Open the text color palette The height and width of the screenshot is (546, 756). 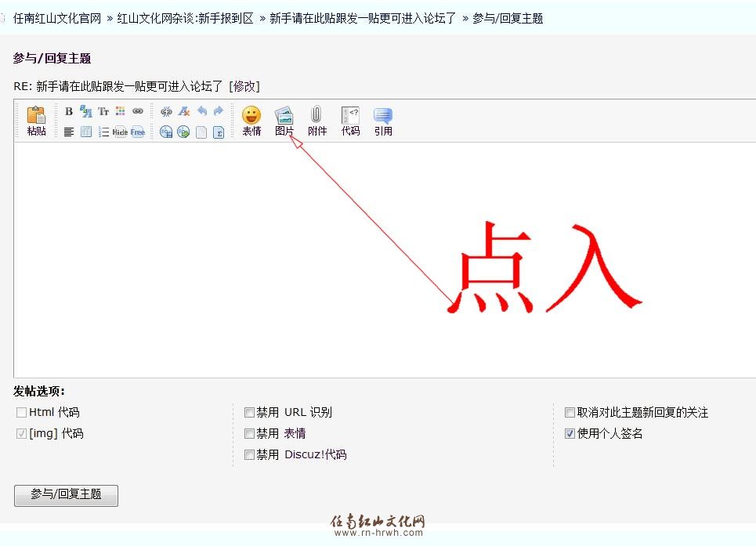(121, 111)
